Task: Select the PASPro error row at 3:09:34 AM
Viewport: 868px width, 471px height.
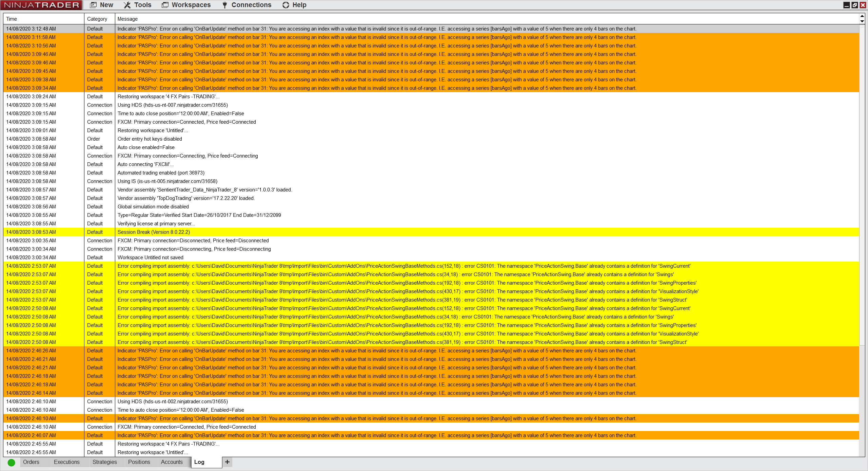Action: [431, 88]
